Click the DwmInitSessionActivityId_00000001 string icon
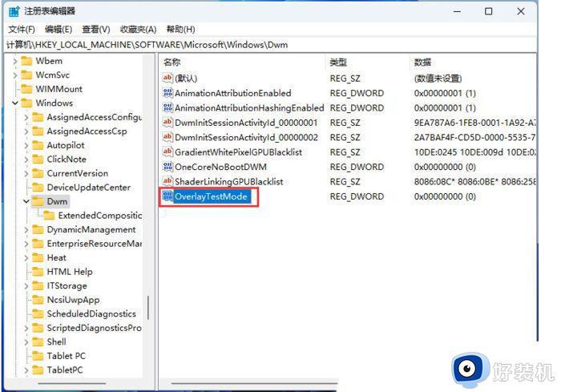The height and width of the screenshot is (392, 561). click(x=167, y=122)
